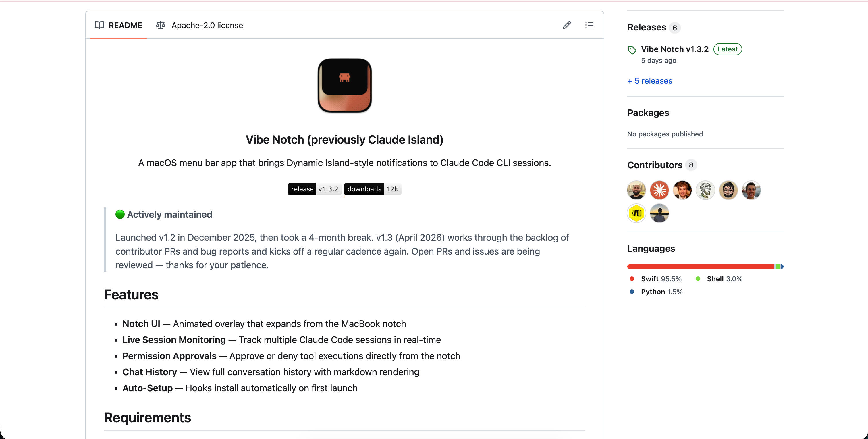
Task: Open the yellow kwop contributor avatar
Action: (636, 213)
